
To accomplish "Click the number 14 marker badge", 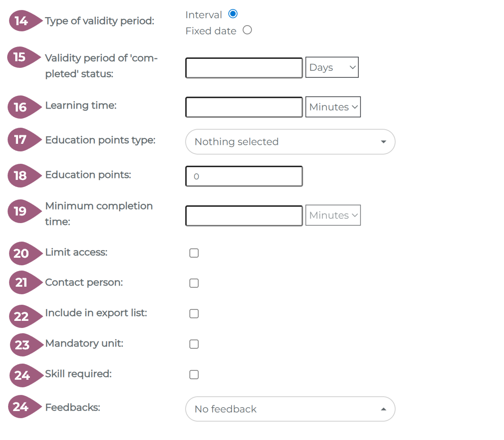I will [x=21, y=21].
